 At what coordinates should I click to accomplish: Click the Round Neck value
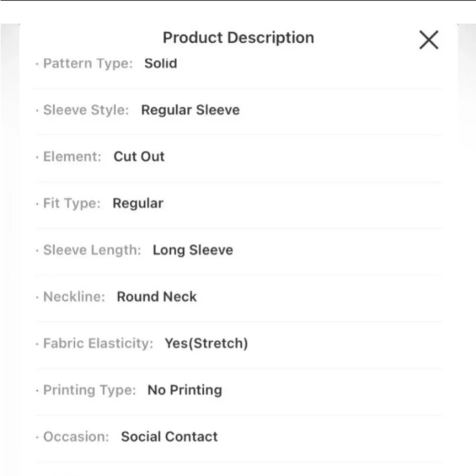[x=157, y=297]
